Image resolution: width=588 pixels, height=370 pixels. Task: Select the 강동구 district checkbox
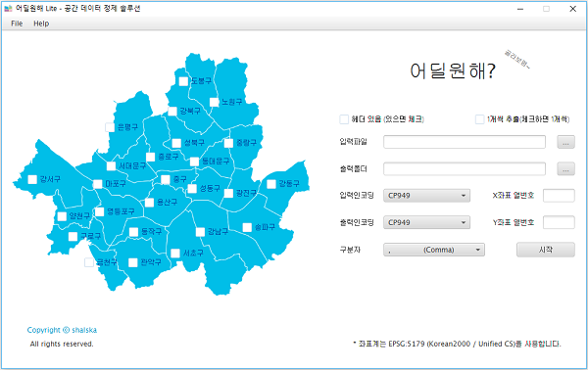(271, 184)
